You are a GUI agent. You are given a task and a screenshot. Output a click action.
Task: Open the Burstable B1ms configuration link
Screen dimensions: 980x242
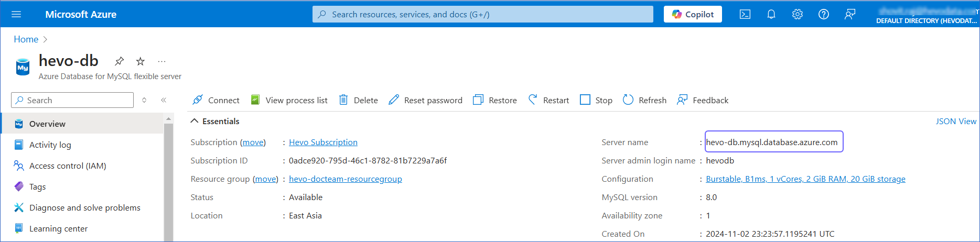click(x=805, y=179)
